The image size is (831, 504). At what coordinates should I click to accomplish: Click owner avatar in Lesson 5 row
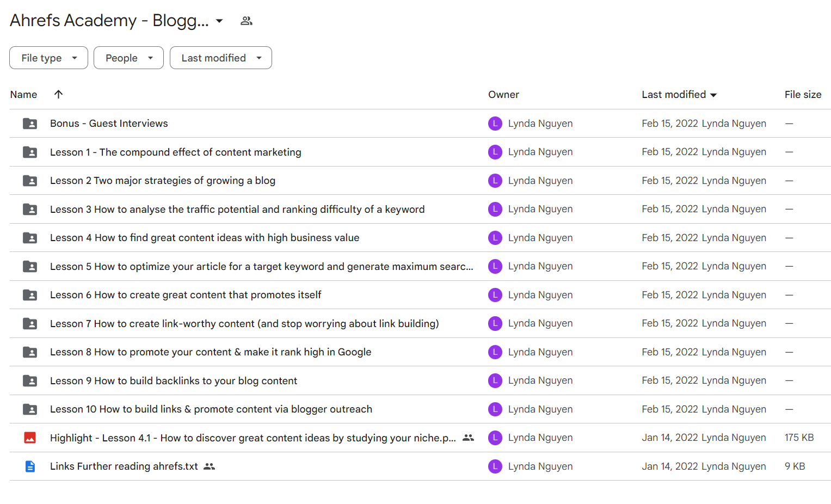[495, 266]
